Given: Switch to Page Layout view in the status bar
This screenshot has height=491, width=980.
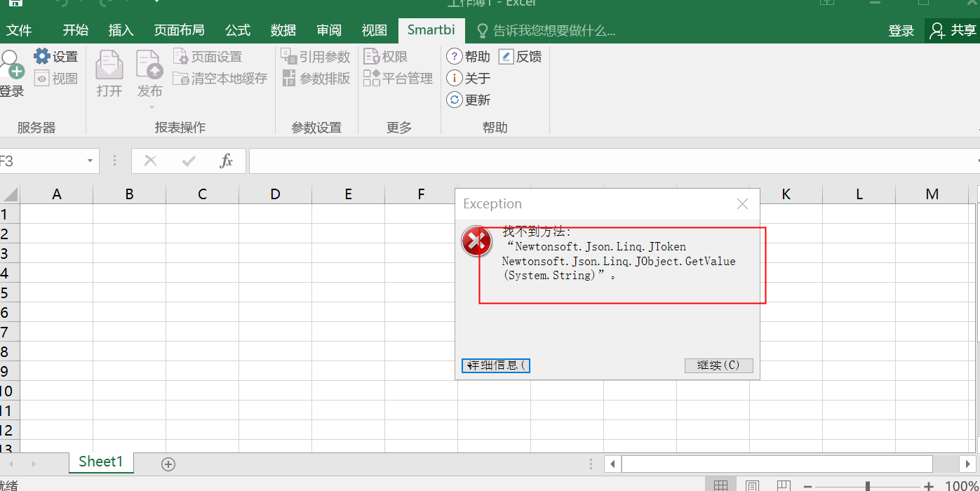Looking at the screenshot, I should pyautogui.click(x=752, y=485).
